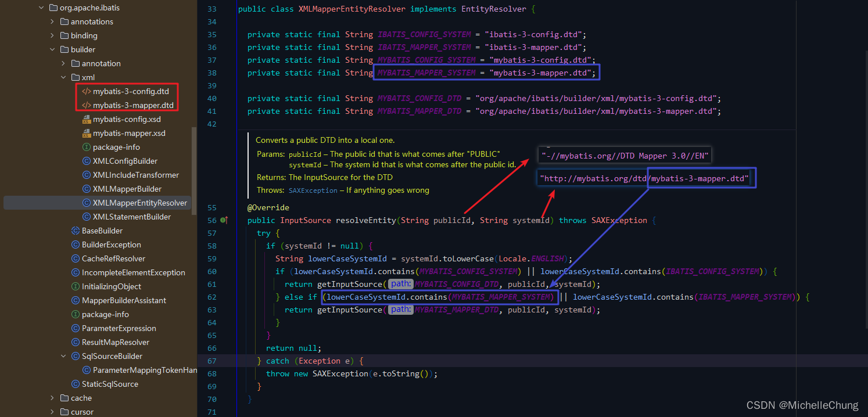Open mybatis-mapper.xsd file

point(129,133)
